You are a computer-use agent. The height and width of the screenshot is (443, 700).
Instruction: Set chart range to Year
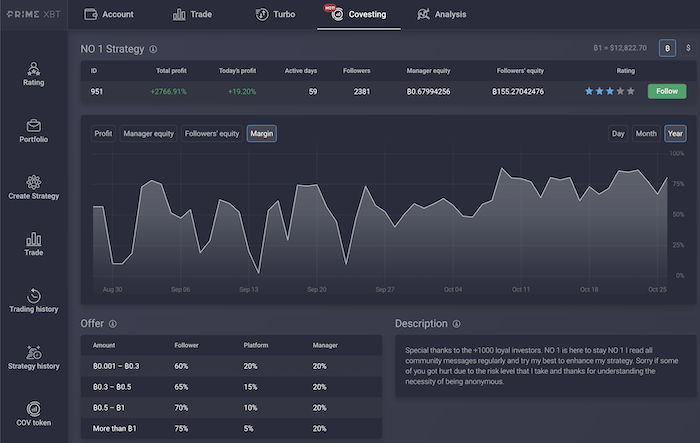(x=675, y=134)
